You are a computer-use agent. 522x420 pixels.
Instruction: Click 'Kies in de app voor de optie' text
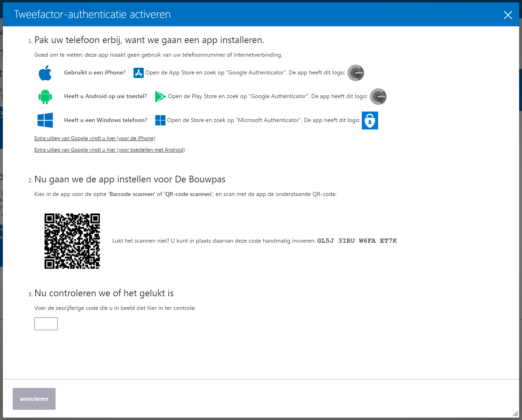click(186, 194)
